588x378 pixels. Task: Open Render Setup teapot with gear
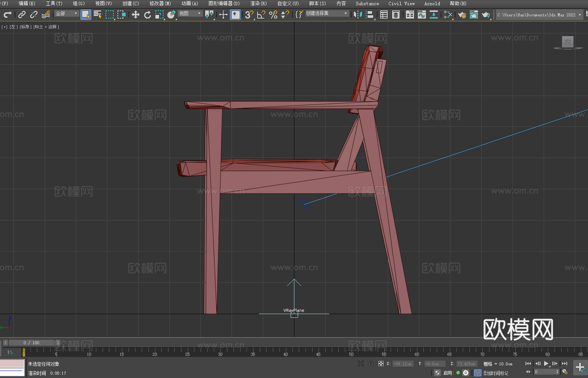(x=462, y=14)
